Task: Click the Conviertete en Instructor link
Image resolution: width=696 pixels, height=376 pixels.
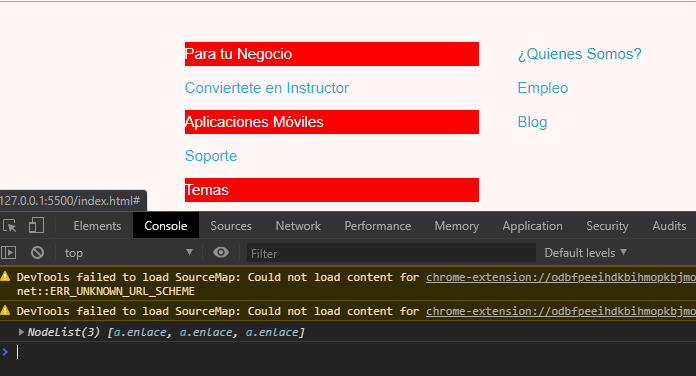Action: tap(267, 88)
